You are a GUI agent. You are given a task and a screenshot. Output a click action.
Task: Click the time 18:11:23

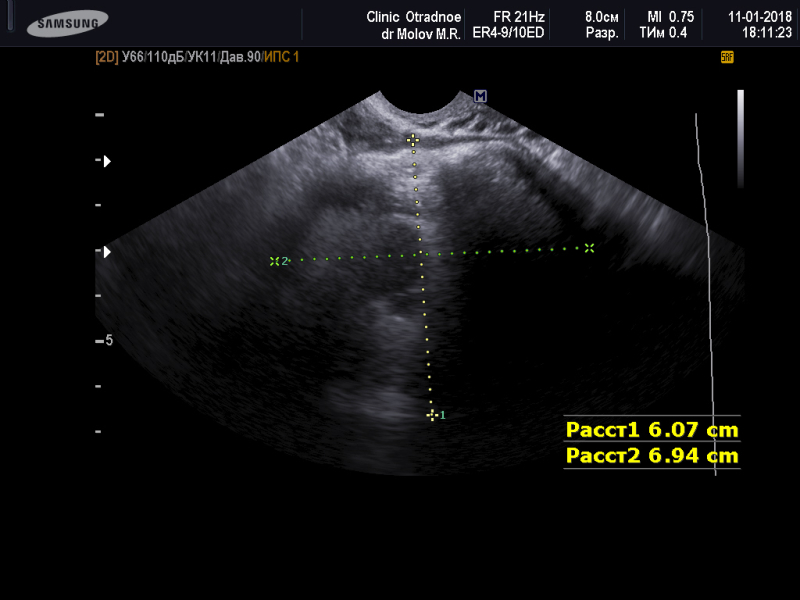(767, 33)
